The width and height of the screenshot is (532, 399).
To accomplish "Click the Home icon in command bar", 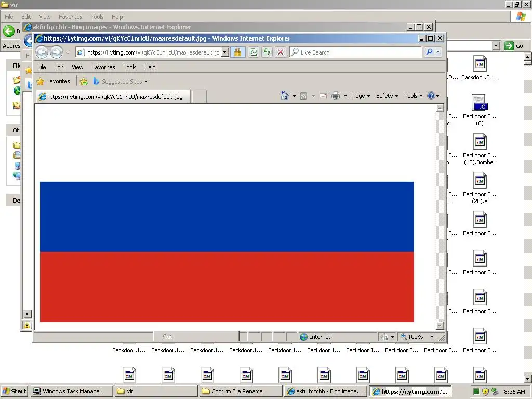I will pyautogui.click(x=285, y=96).
